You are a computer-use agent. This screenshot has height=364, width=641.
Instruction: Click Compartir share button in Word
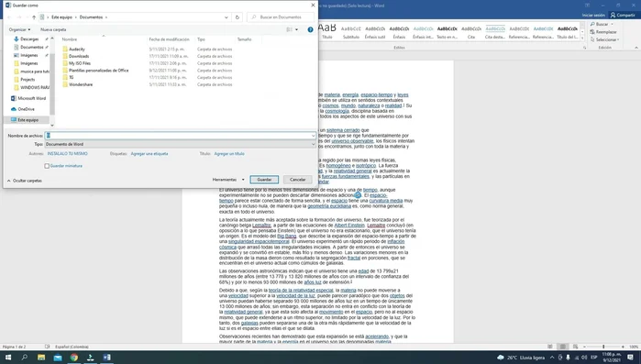pyautogui.click(x=622, y=15)
